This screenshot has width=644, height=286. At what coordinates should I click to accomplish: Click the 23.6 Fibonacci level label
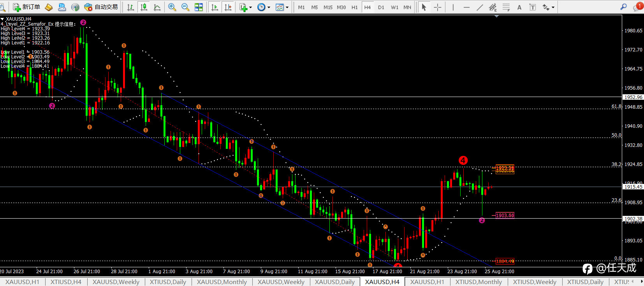click(616, 200)
